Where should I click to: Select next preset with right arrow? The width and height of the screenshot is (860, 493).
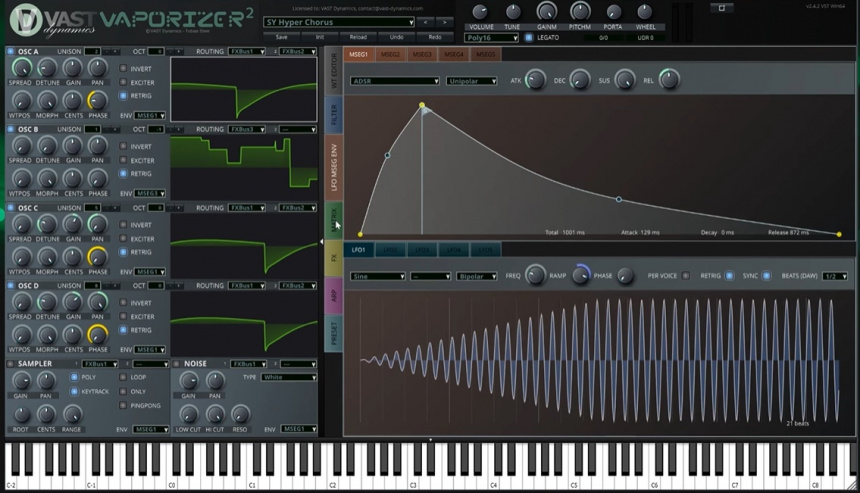tap(445, 22)
